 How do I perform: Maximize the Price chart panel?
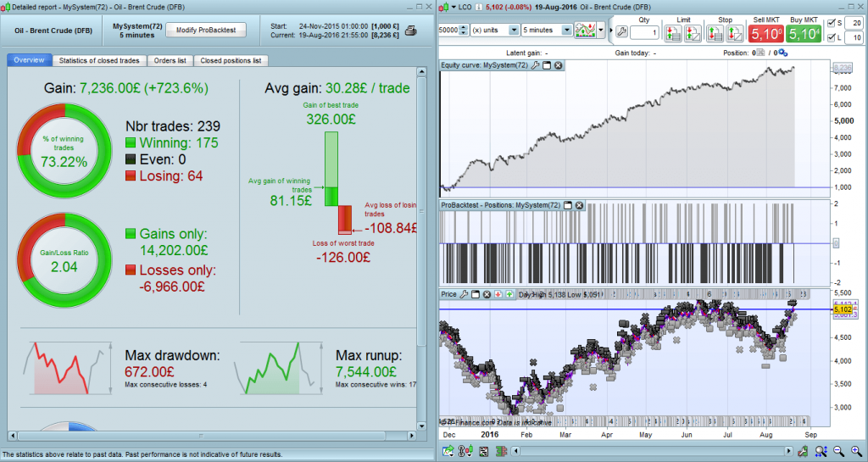(x=476, y=294)
